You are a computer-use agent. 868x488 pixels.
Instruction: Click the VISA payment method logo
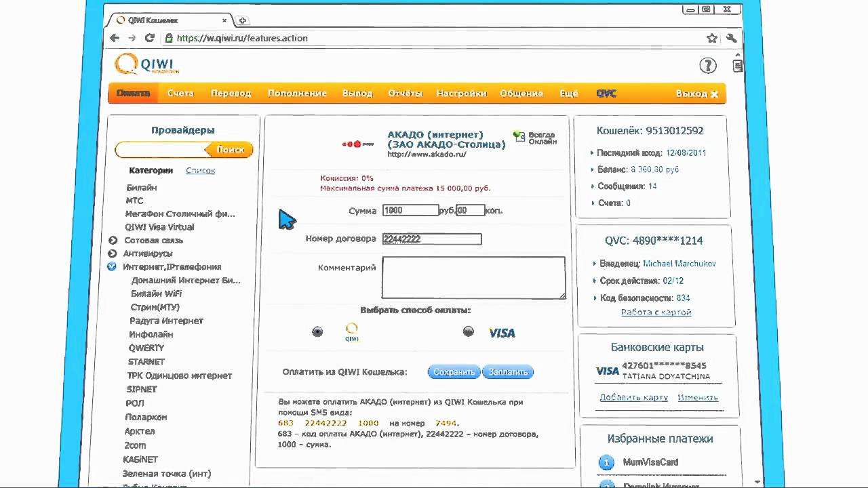click(x=502, y=333)
